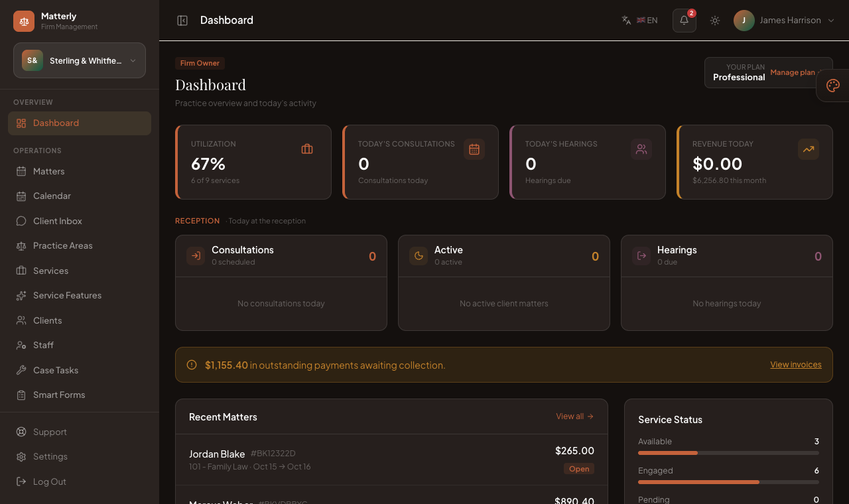Click the Support lifebuoy icon

(x=21, y=432)
